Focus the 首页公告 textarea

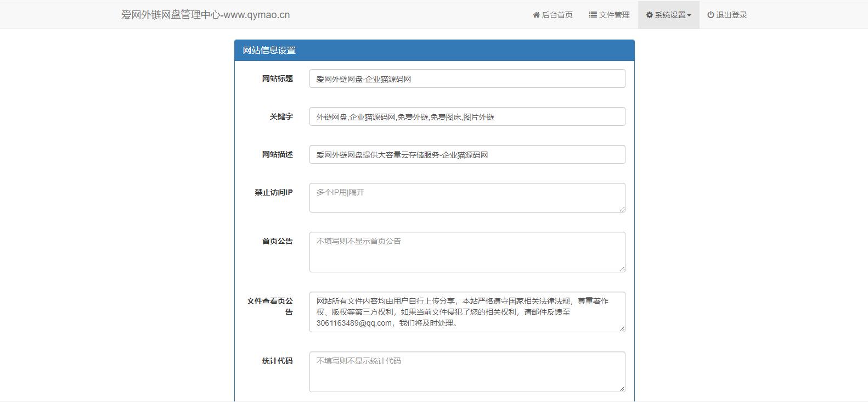tap(467, 252)
